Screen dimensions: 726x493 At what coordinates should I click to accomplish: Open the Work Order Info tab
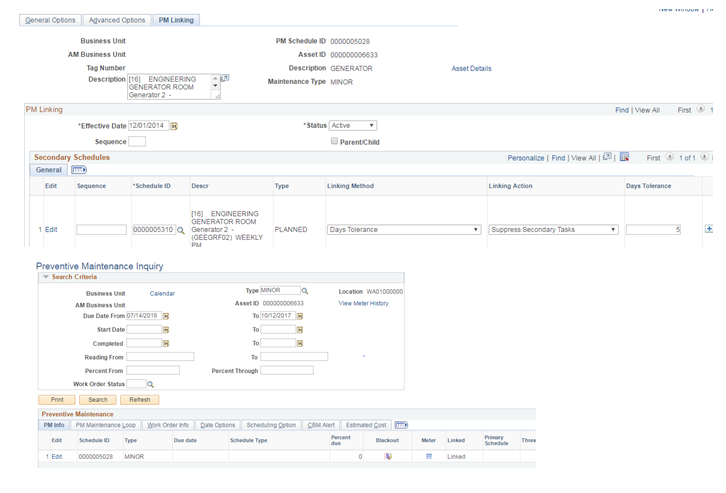[168, 425]
